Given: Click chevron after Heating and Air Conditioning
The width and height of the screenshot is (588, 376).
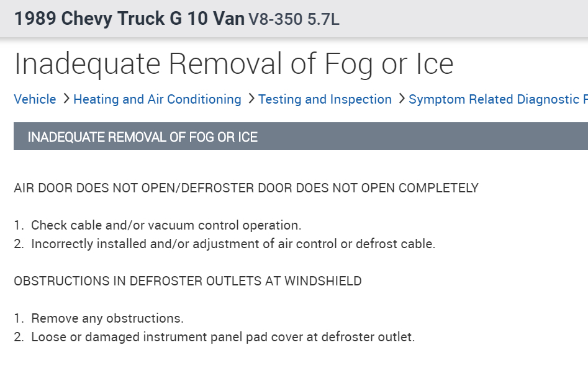Looking at the screenshot, I should [251, 99].
